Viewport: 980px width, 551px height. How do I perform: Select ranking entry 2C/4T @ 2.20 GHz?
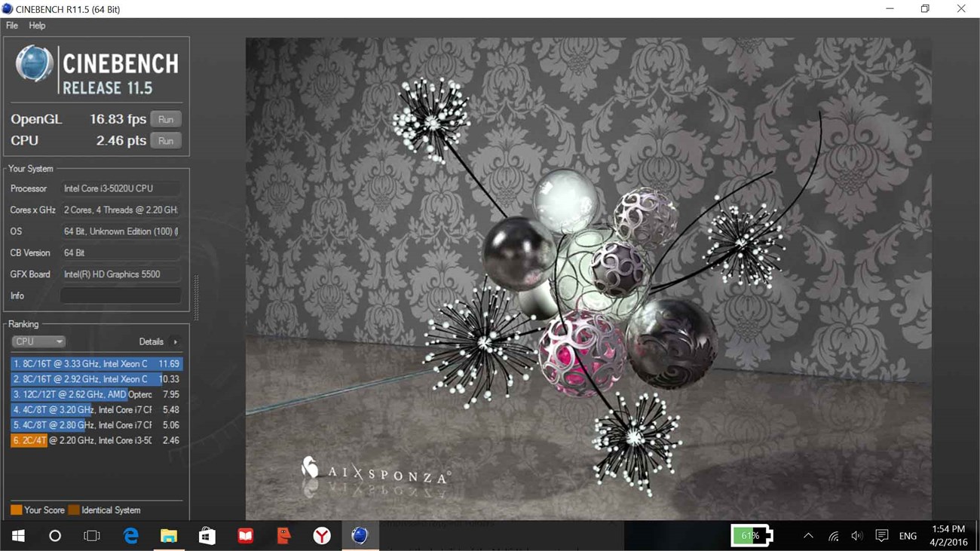pyautogui.click(x=96, y=440)
